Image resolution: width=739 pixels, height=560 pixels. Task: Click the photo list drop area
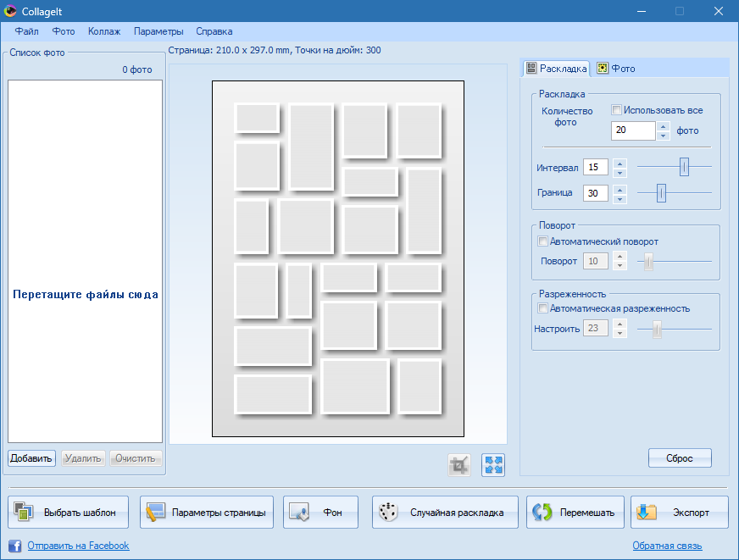86,262
